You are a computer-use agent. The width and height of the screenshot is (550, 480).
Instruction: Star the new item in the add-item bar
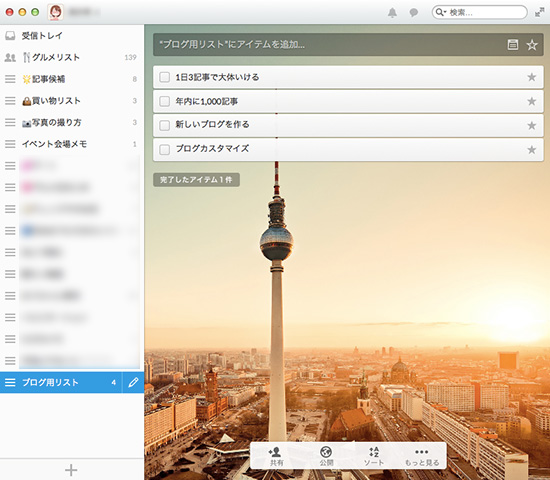click(532, 45)
